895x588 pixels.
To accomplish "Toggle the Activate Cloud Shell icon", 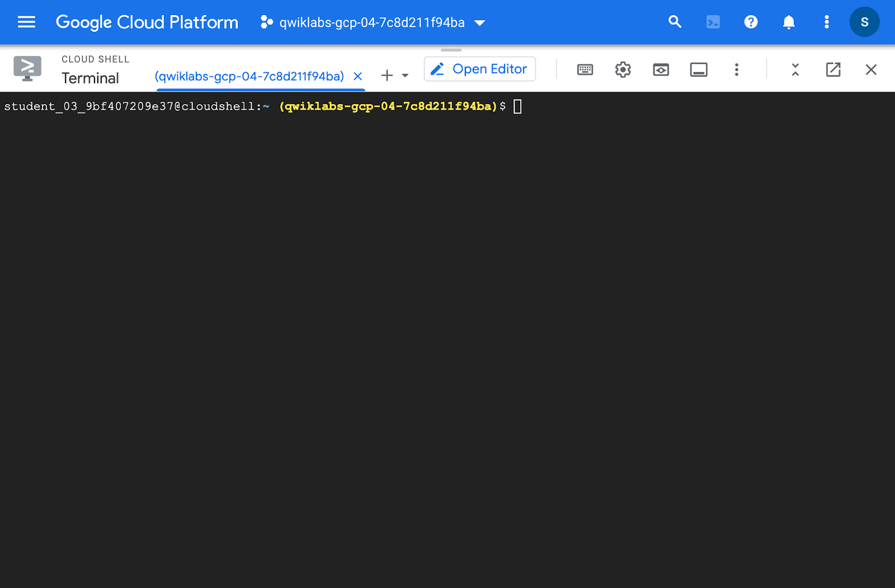I will 713,22.
